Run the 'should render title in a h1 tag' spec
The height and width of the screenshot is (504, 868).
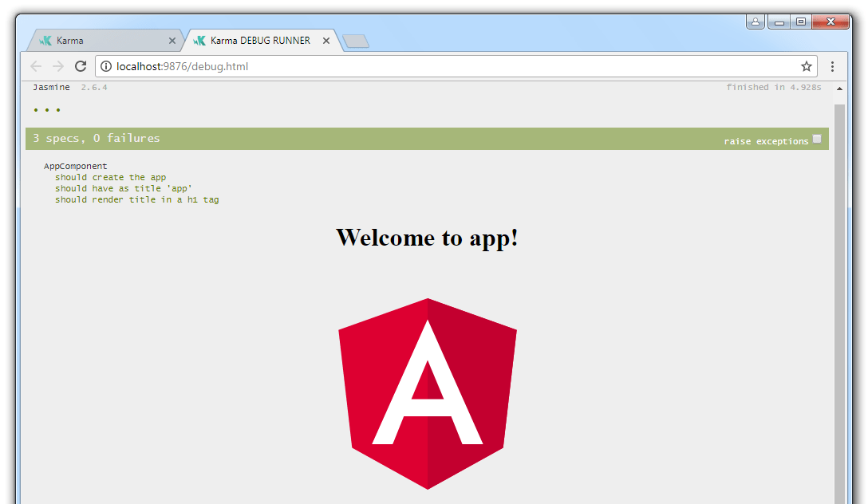(x=137, y=199)
